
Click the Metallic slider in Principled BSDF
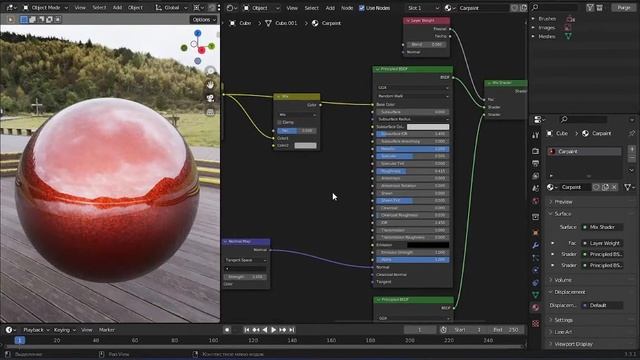click(413, 149)
